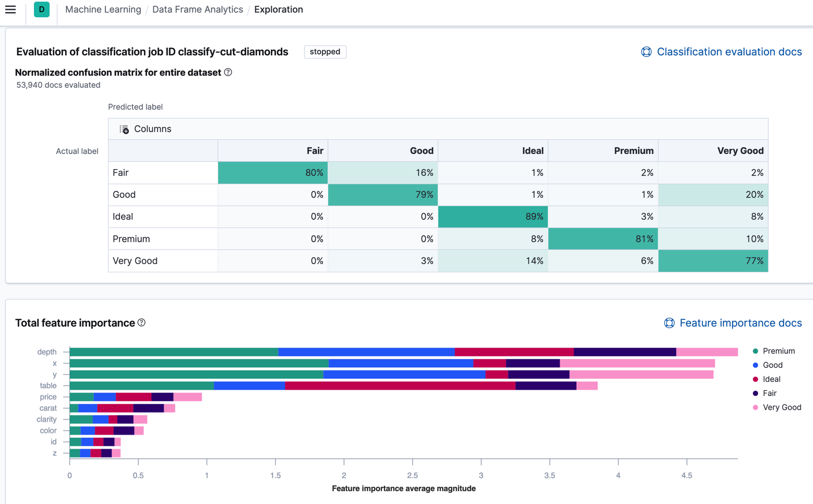Toggle the Good series in chart legend
Screen dimensions: 813x504
tap(772, 365)
